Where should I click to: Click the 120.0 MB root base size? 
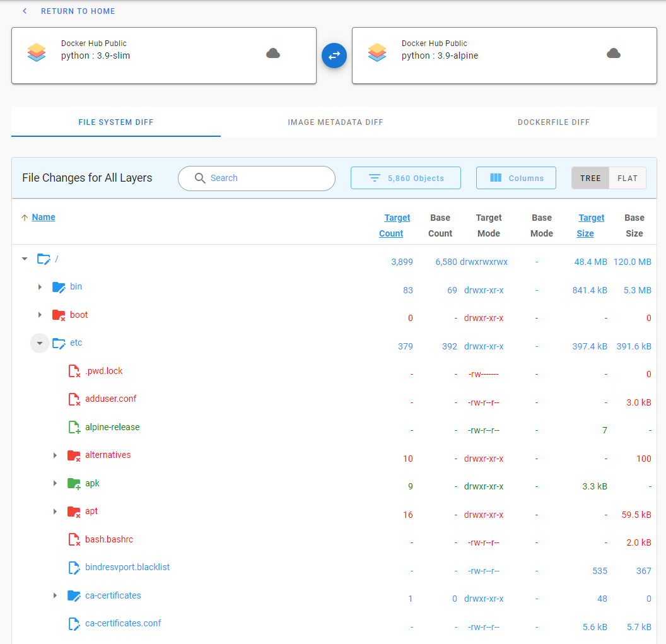[x=633, y=262]
